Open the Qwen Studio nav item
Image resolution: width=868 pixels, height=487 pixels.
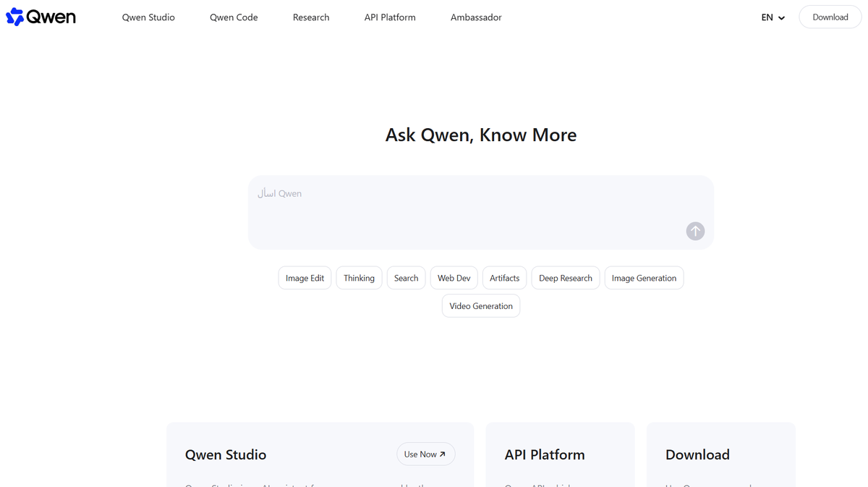[x=148, y=17]
